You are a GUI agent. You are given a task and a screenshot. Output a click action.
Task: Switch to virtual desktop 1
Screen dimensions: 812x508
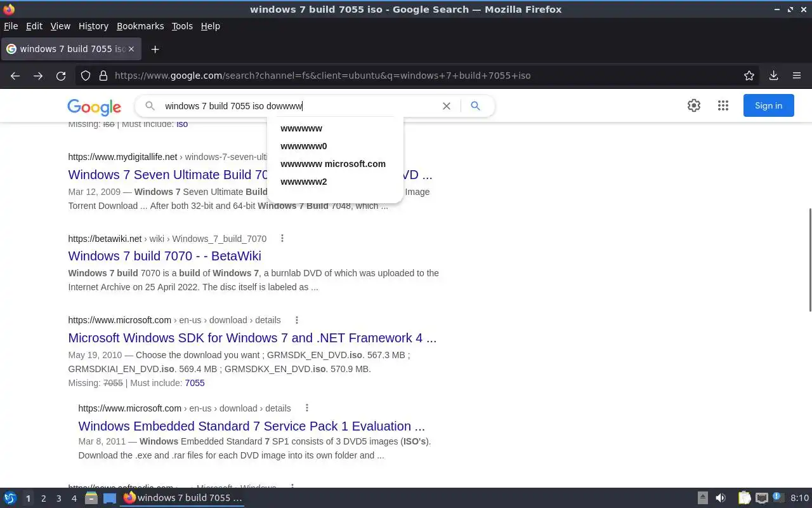(28, 498)
